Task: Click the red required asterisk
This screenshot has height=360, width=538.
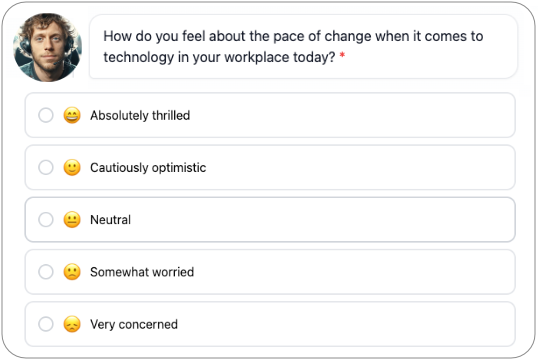Action: click(342, 55)
